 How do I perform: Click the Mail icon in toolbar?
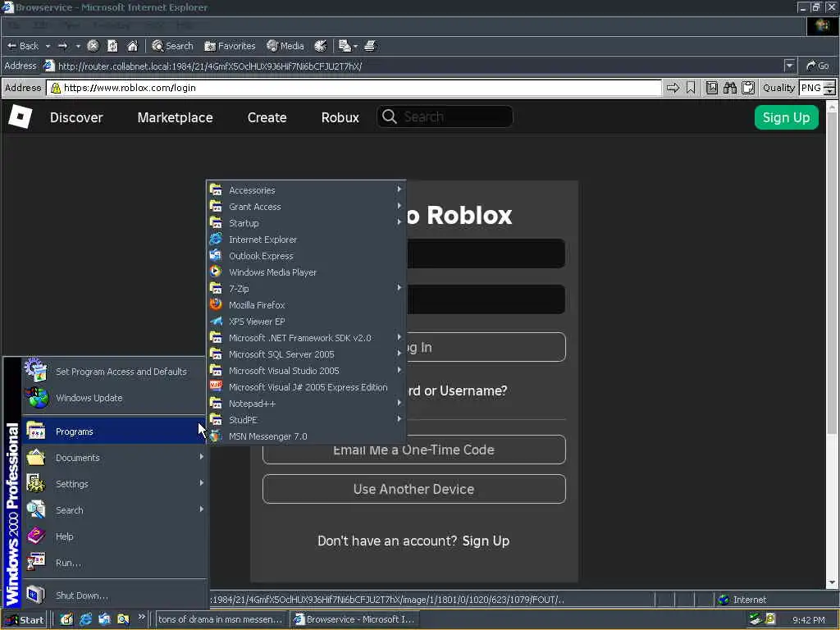pos(345,46)
